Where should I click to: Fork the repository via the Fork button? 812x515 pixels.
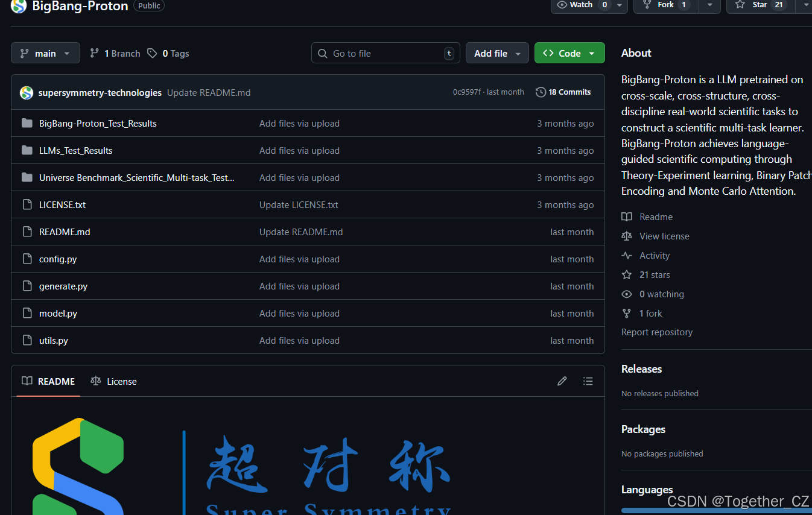666,5
